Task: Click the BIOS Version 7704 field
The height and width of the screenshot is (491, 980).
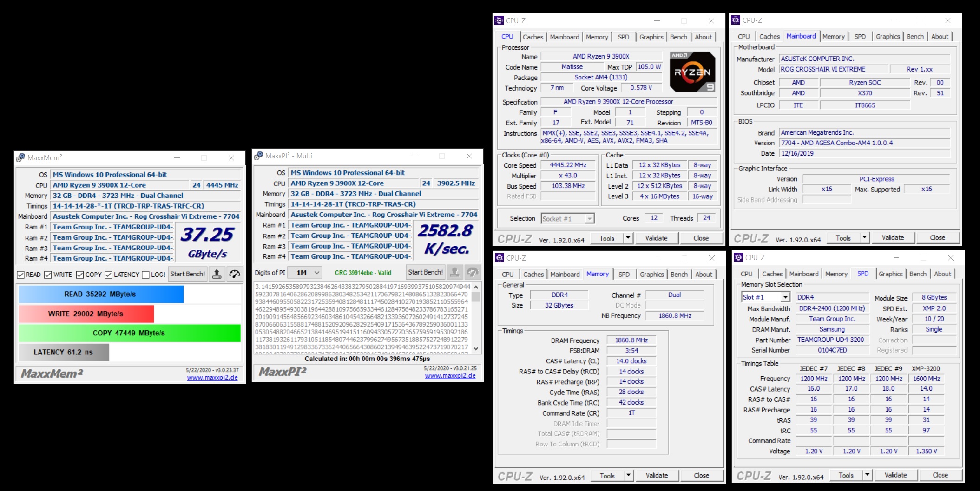Action: click(864, 143)
